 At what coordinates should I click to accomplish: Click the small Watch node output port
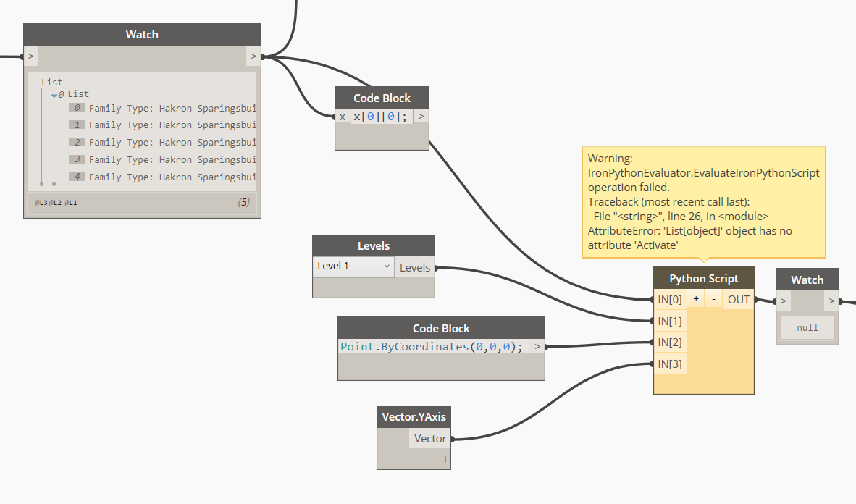click(831, 301)
